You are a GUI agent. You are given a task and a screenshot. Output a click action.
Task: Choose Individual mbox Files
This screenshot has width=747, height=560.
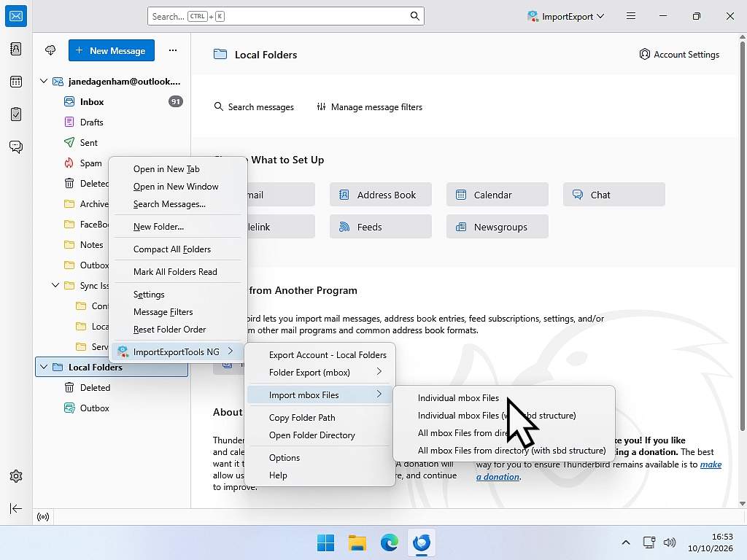point(458,398)
